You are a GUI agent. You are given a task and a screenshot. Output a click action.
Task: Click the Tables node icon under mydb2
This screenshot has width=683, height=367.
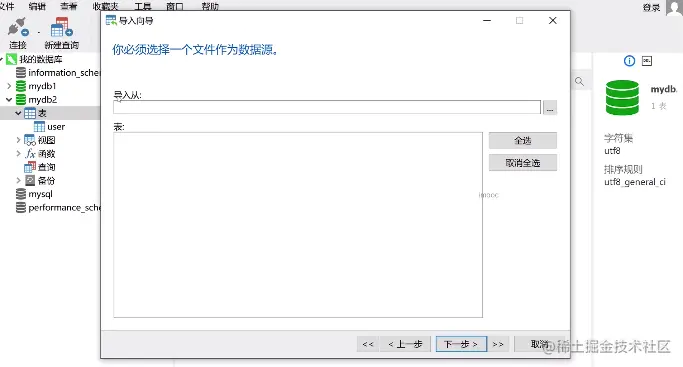[30, 113]
